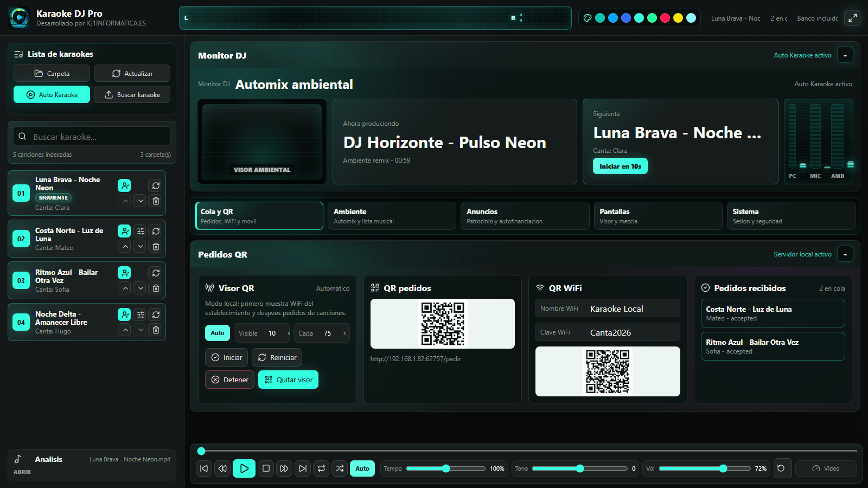This screenshot has width=868, height=488.
Task: Click the Quitar visor button
Action: 288,380
